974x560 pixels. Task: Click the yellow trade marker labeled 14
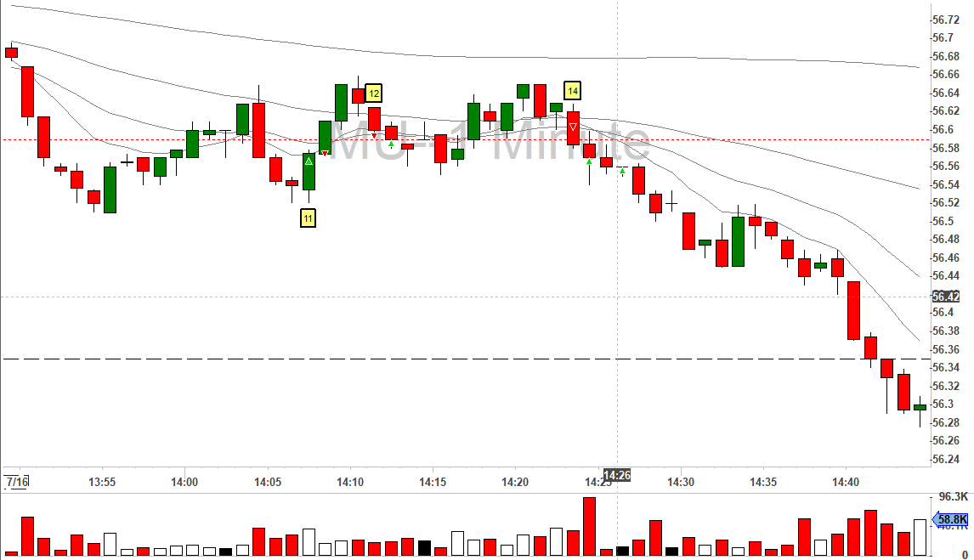click(572, 91)
